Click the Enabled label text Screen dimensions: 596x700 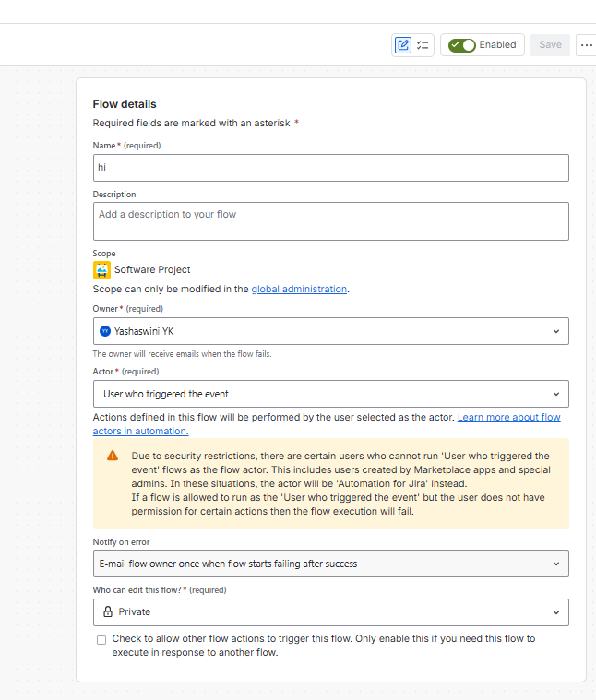[x=497, y=44]
